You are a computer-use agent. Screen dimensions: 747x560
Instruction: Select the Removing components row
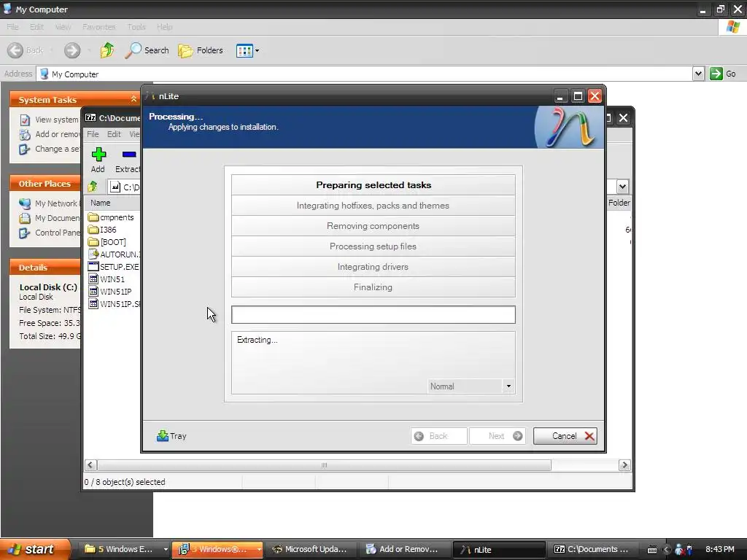pyautogui.click(x=373, y=226)
